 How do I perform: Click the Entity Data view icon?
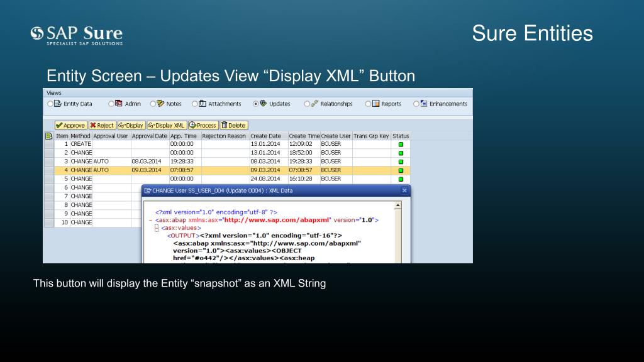click(58, 104)
